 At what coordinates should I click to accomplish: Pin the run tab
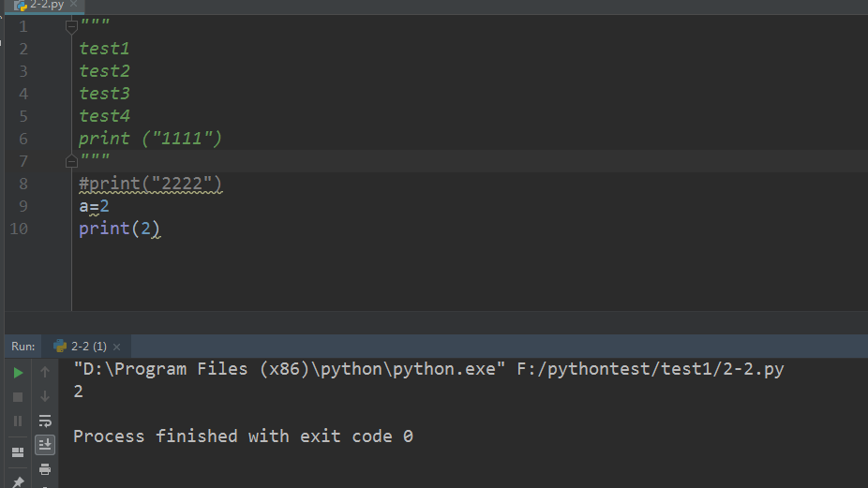[x=18, y=482]
